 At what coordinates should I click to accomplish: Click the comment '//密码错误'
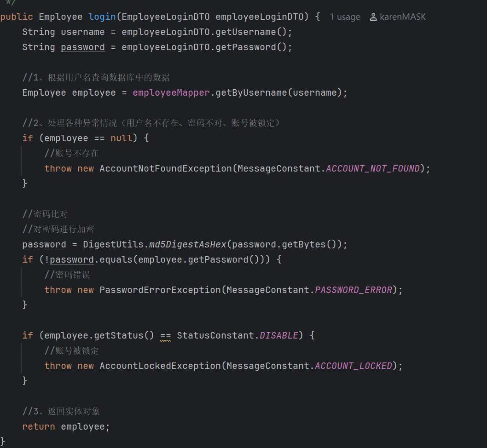[67, 275]
